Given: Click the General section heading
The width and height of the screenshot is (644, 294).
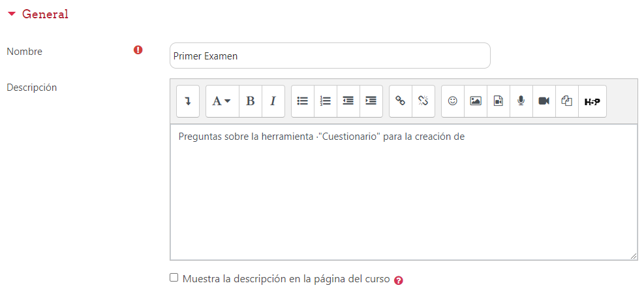Looking at the screenshot, I should 45,14.
